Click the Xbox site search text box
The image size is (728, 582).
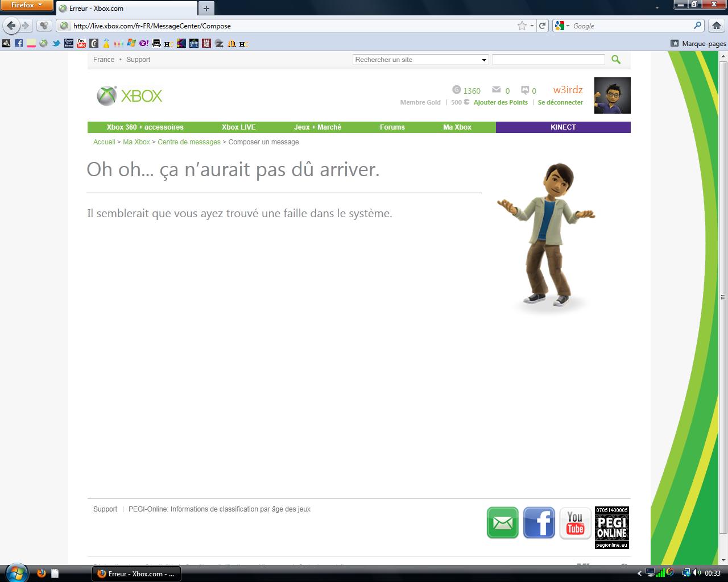tap(548, 59)
